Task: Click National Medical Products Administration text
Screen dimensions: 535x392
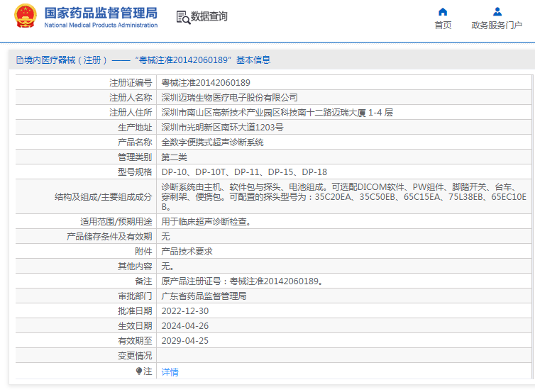Action: [x=101, y=26]
